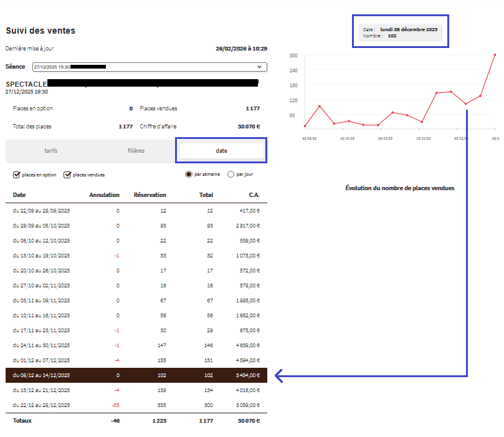Click the C.A. column header
The height and width of the screenshot is (437, 504).
(253, 195)
